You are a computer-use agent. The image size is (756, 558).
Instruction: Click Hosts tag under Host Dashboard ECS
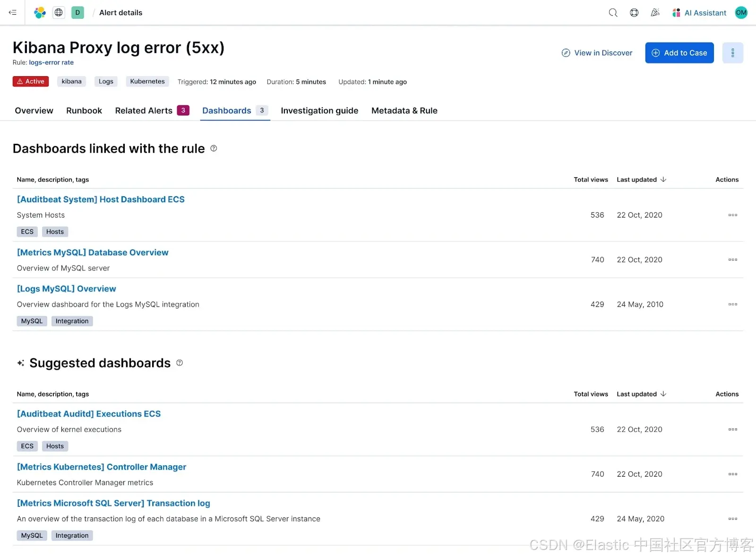coord(55,232)
